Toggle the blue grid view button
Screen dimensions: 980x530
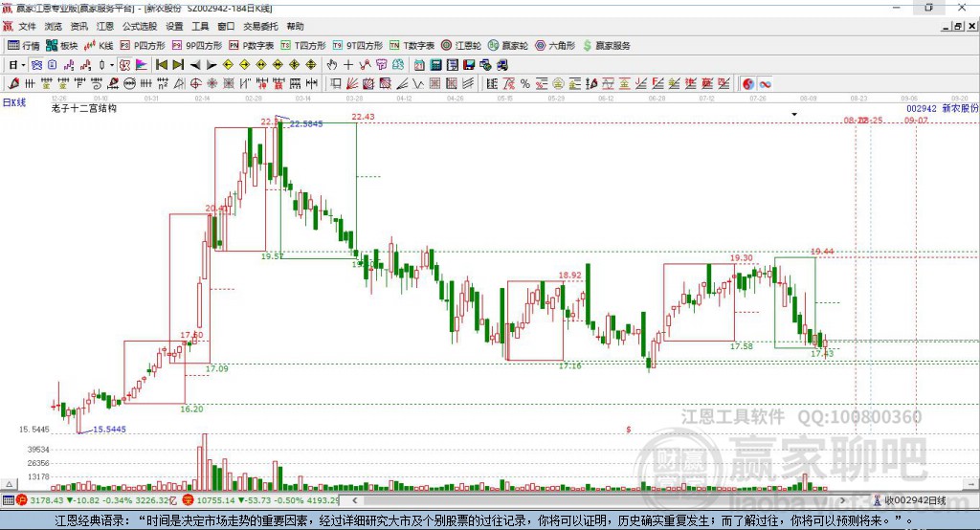(x=36, y=65)
